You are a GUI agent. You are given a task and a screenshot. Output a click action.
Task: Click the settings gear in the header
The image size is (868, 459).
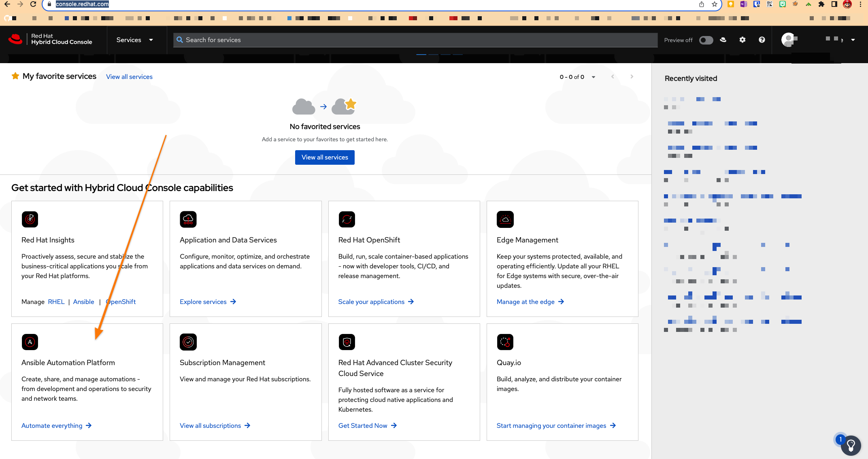742,40
